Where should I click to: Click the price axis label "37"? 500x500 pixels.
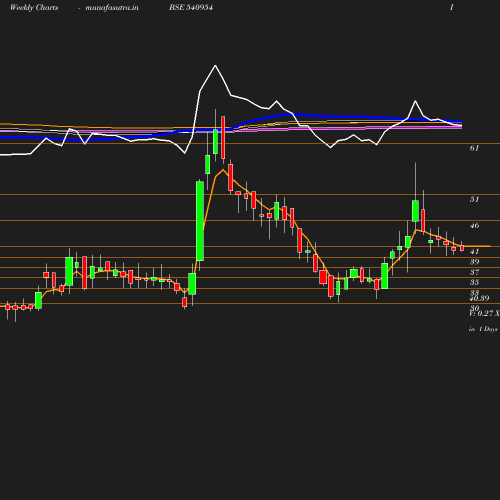[x=474, y=272]
